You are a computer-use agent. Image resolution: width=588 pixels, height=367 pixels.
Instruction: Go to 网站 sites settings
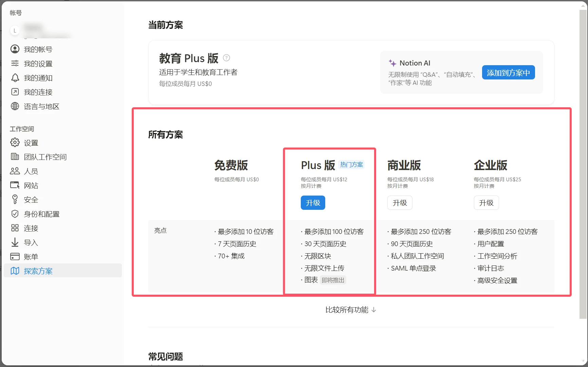pyautogui.click(x=31, y=185)
